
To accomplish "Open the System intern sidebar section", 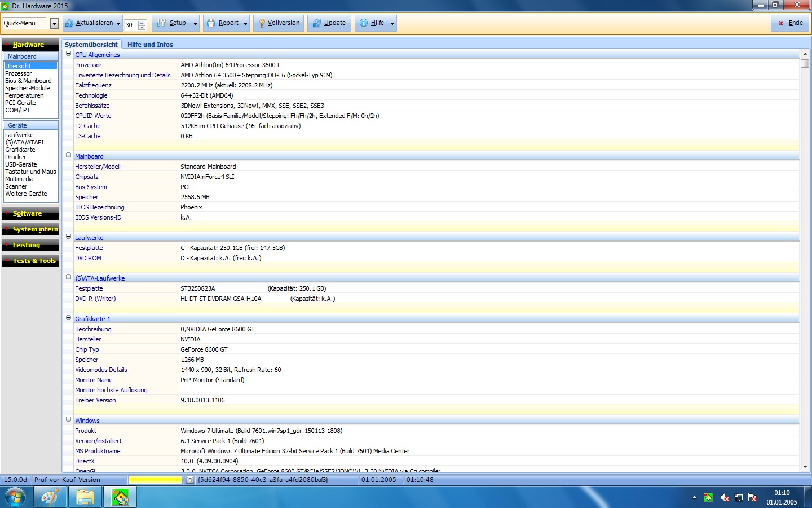I will pyautogui.click(x=30, y=229).
